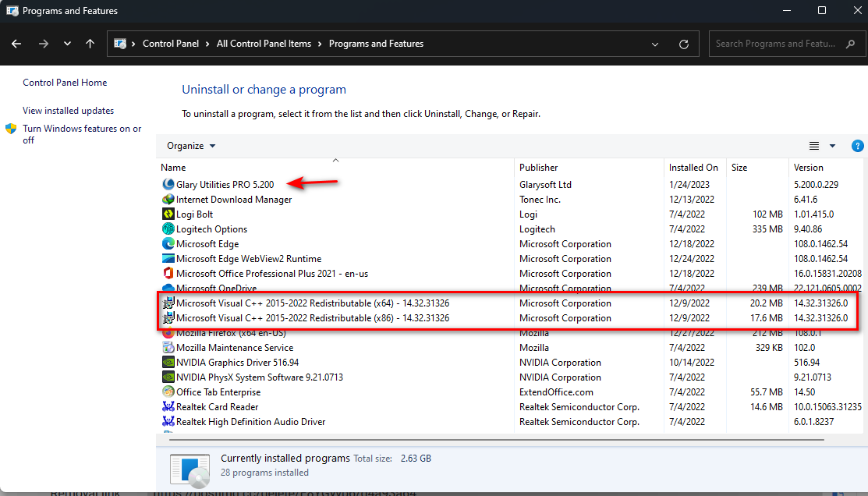This screenshot has width=868, height=496.
Task: Open the Control Panel Home link
Action: 65,83
